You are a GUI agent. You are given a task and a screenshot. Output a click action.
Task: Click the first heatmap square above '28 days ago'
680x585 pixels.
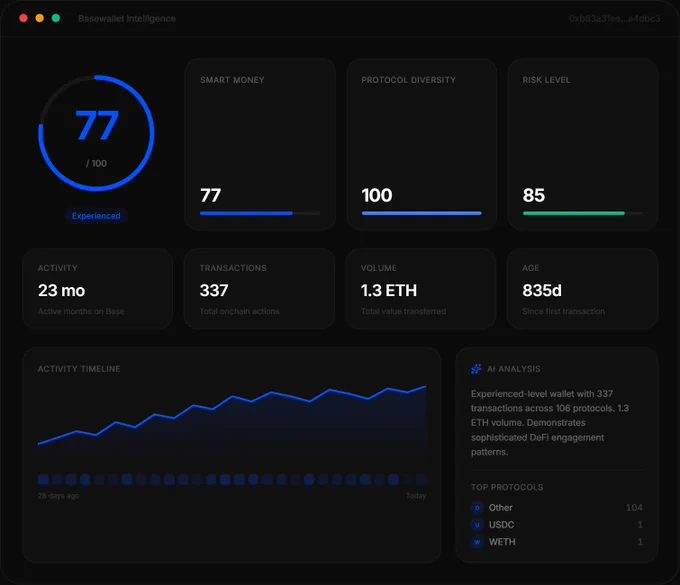click(x=43, y=479)
